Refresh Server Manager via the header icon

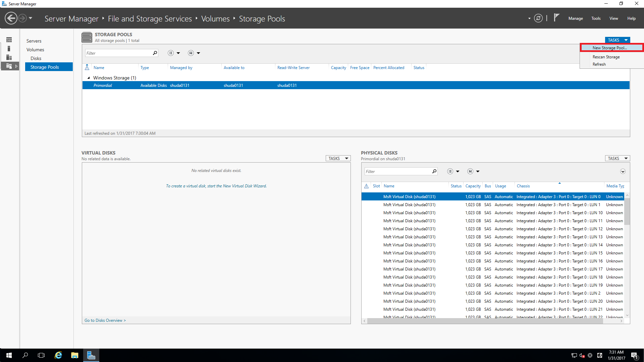point(538,18)
